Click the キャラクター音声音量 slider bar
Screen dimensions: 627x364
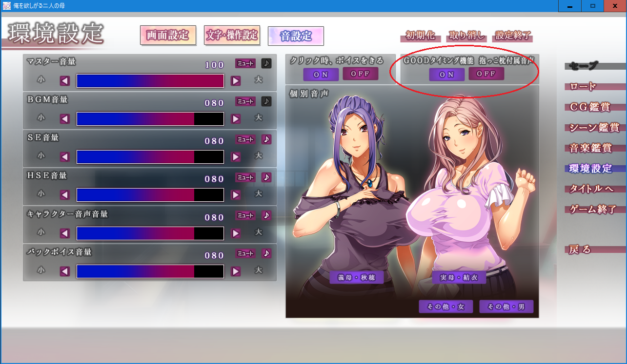(150, 233)
